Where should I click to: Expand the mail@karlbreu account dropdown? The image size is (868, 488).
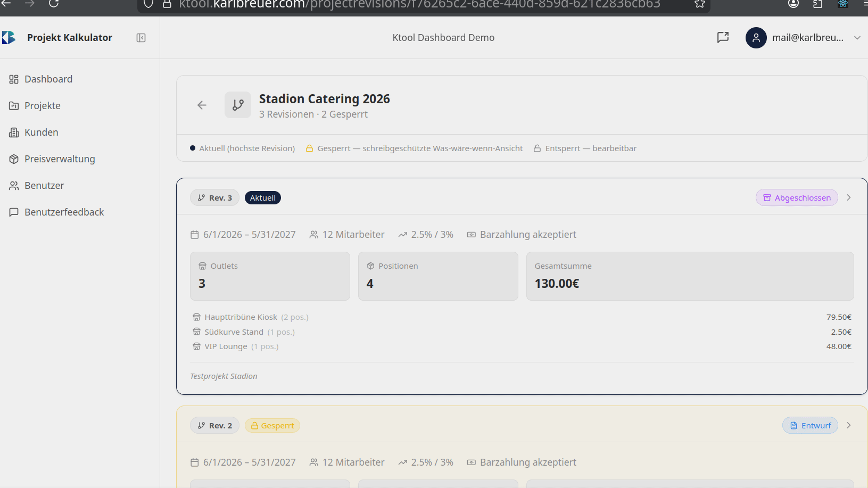(857, 38)
